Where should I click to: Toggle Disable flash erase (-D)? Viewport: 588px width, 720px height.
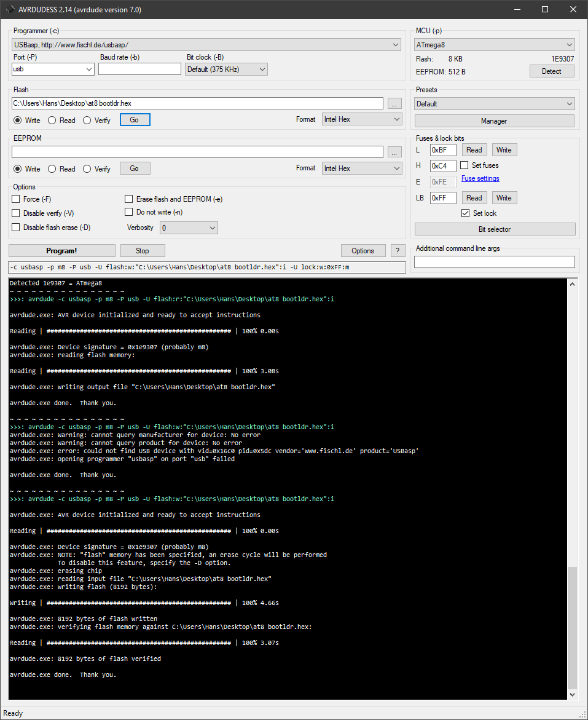16,227
